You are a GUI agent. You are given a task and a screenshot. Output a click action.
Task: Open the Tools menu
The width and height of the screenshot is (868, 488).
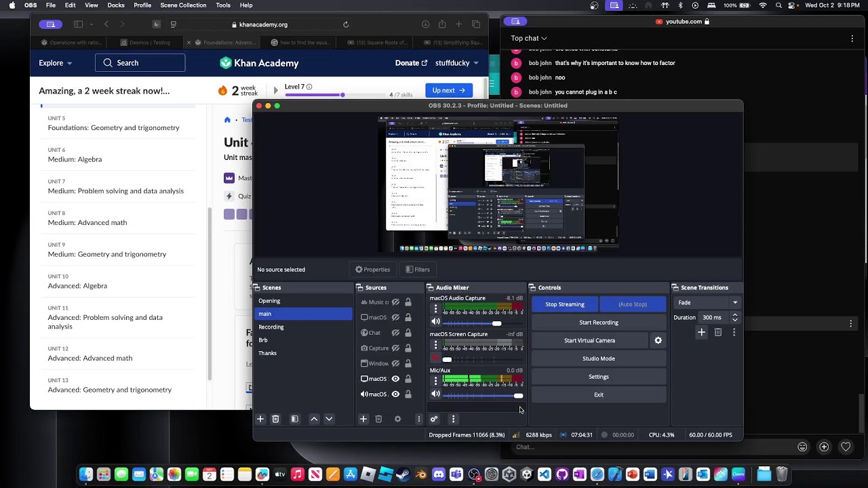tap(223, 5)
